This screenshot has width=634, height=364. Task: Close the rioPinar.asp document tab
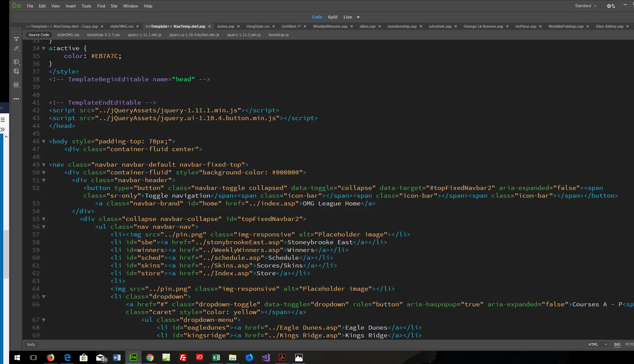tap(540, 26)
